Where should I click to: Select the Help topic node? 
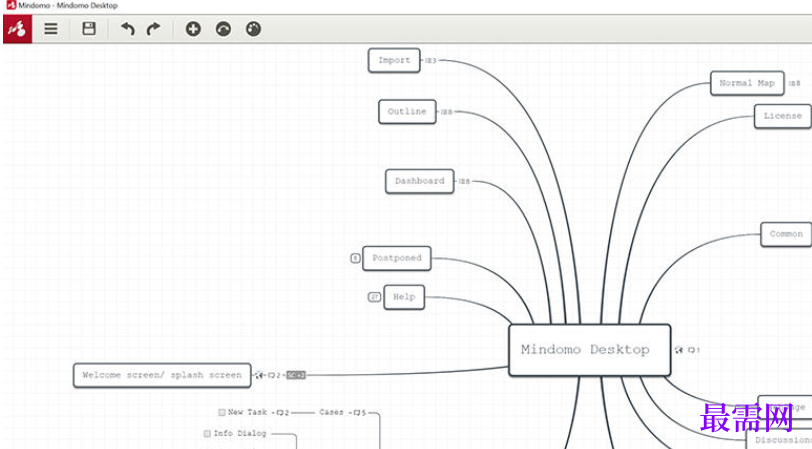pos(404,297)
